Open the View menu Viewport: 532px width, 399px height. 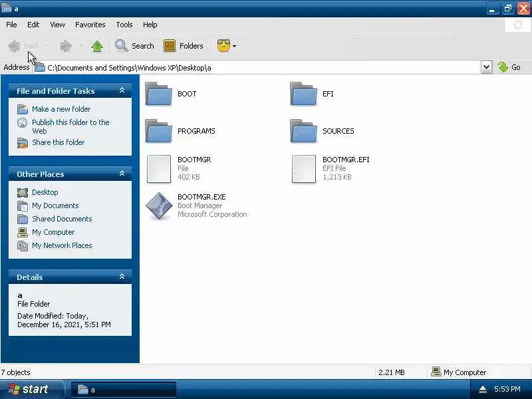click(57, 25)
